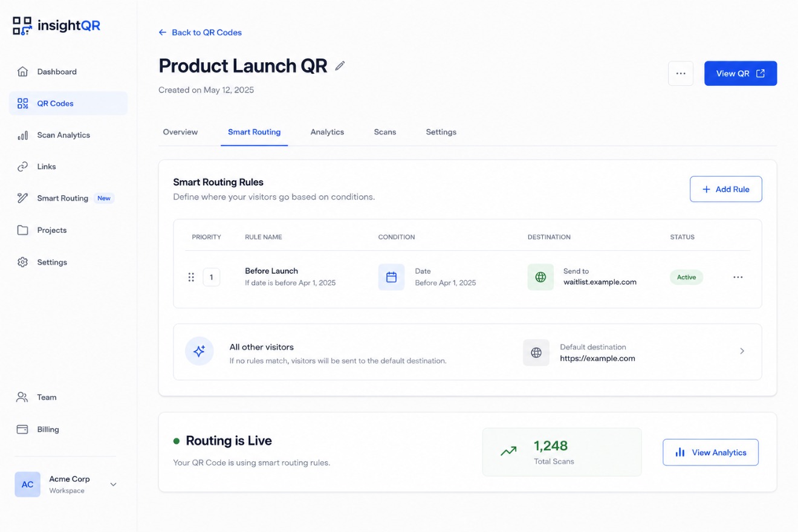Click the View Analytics button

point(710,452)
